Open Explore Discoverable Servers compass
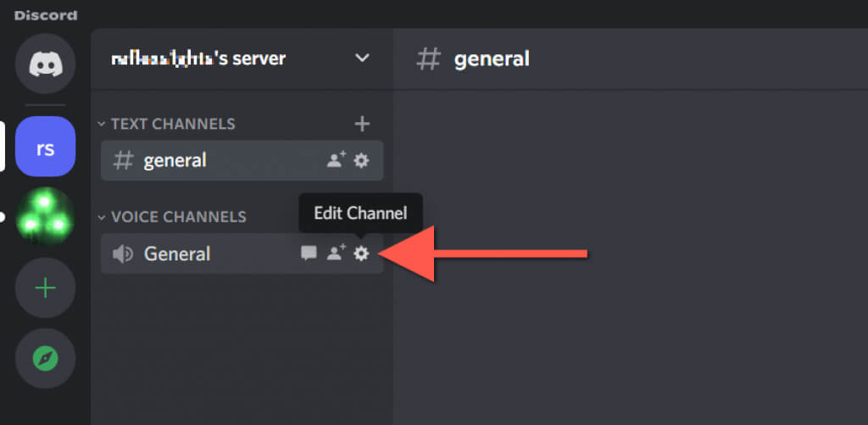868x425 pixels. coord(45,359)
